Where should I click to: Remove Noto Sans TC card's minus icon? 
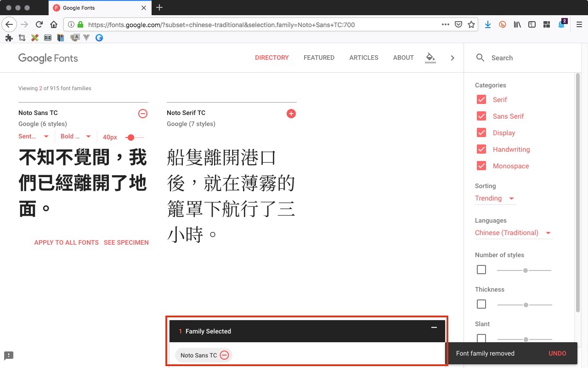coord(143,114)
